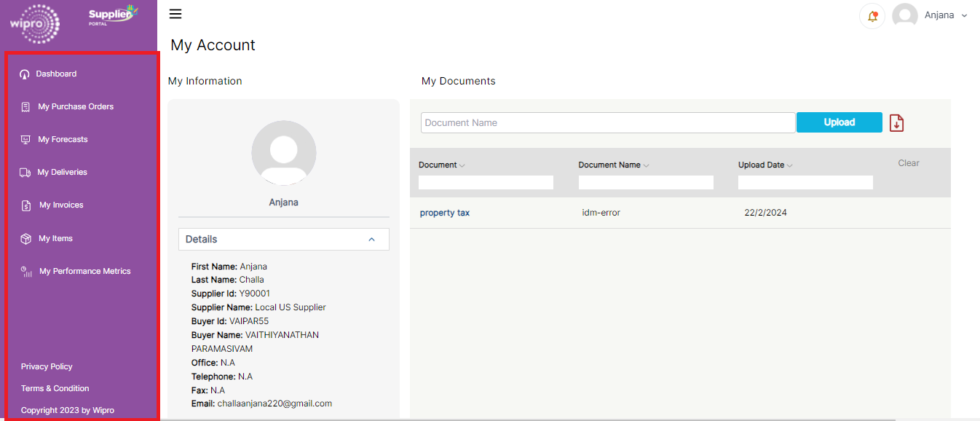Open My Forecasts page

(x=63, y=139)
